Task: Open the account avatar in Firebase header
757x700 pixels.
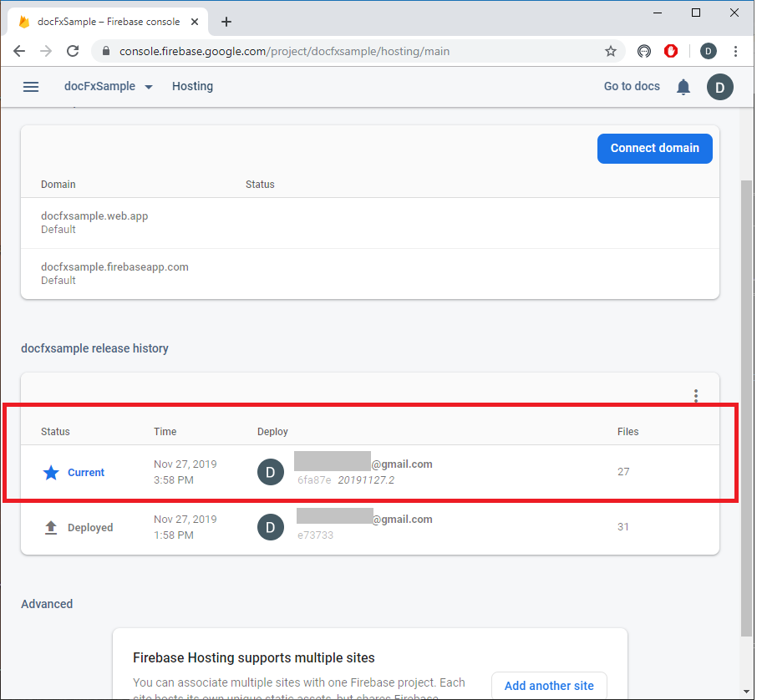Action: pyautogui.click(x=719, y=87)
